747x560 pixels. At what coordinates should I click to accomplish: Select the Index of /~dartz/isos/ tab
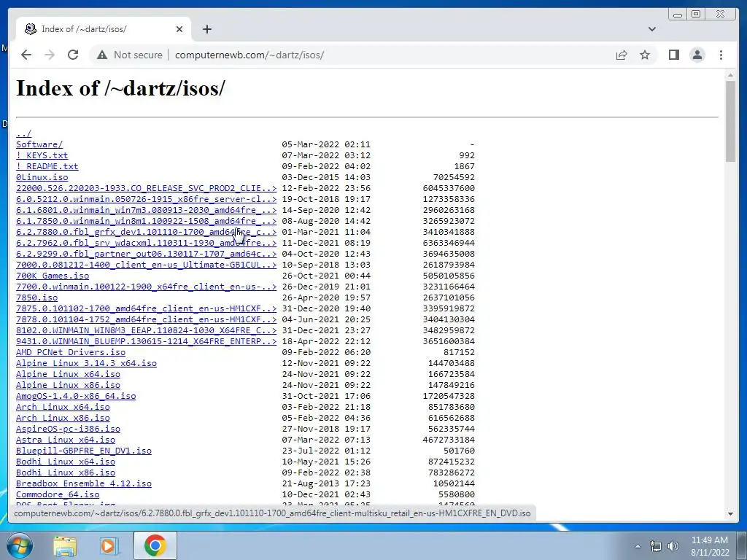click(x=102, y=29)
